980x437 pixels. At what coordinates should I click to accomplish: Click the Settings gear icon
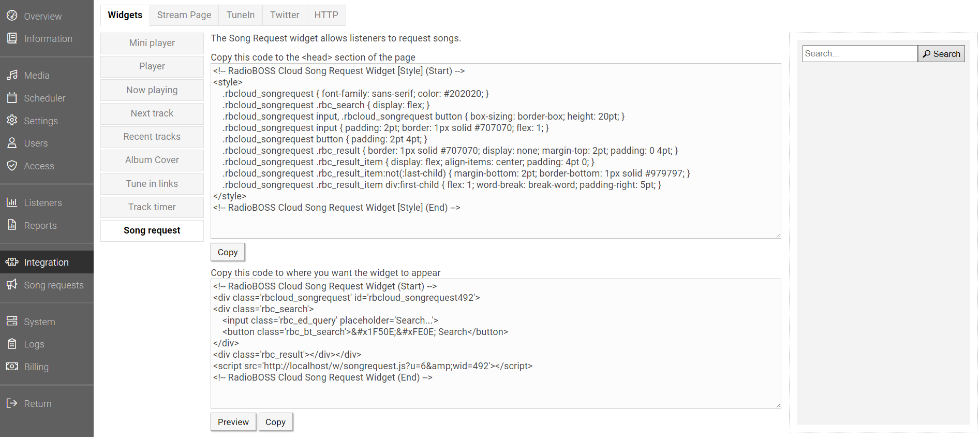tap(12, 120)
